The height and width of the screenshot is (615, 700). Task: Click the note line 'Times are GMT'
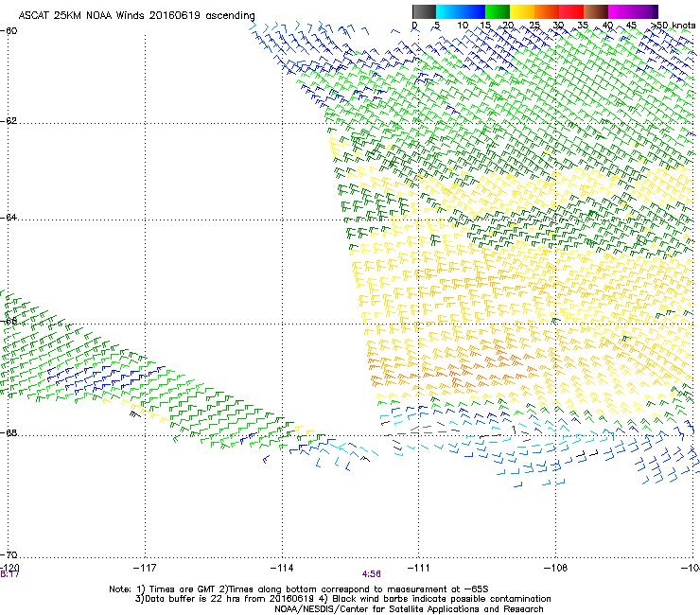point(299,589)
